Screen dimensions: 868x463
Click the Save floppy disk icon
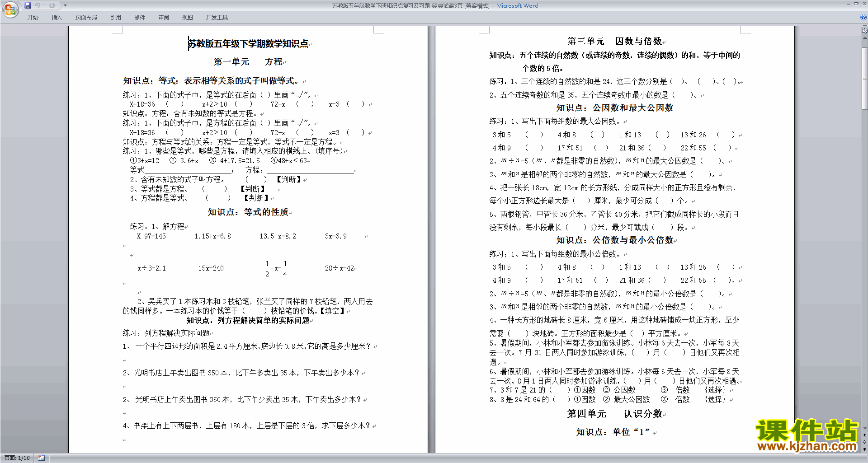coord(28,5)
